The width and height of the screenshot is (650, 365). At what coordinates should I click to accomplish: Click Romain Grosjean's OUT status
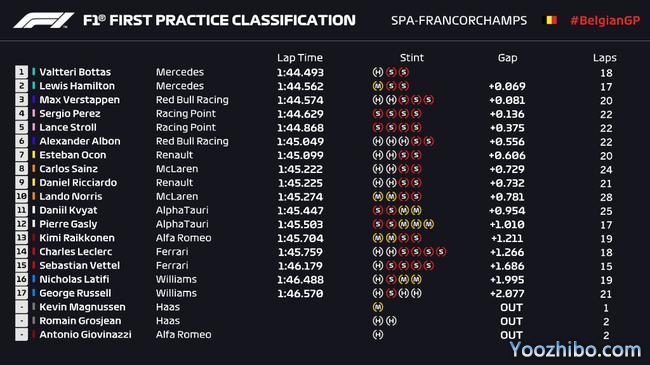click(511, 321)
